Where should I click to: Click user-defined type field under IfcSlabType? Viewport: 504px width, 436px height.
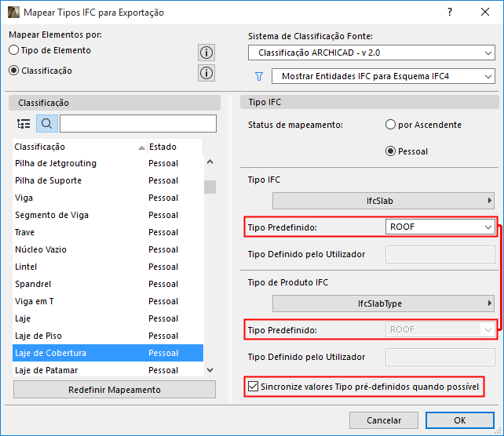[440, 357]
